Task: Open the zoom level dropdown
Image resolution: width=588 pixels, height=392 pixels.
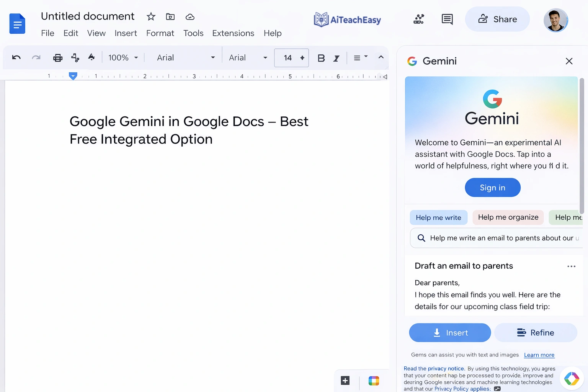Action: [122, 57]
